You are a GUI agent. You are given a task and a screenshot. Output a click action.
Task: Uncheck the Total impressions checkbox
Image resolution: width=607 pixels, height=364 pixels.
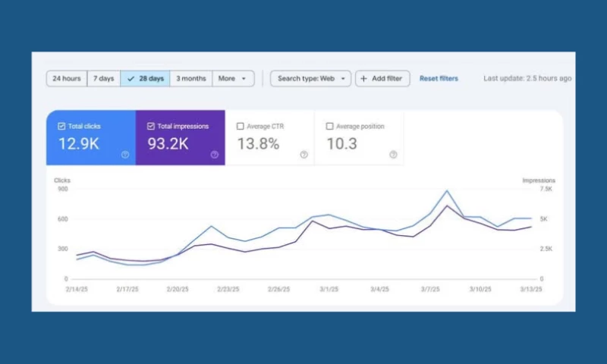[151, 126]
